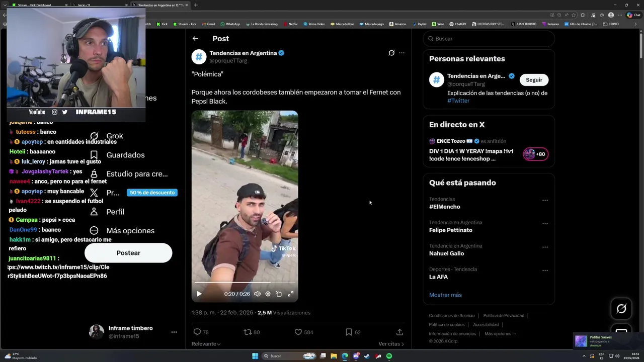This screenshot has height=362, width=644.
Task: Open the PayPal bookmark
Action: tap(419, 24)
